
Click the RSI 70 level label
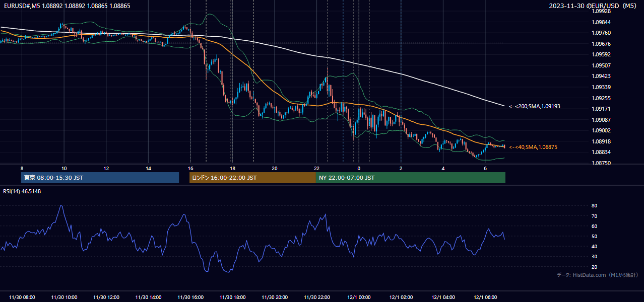pos(594,216)
